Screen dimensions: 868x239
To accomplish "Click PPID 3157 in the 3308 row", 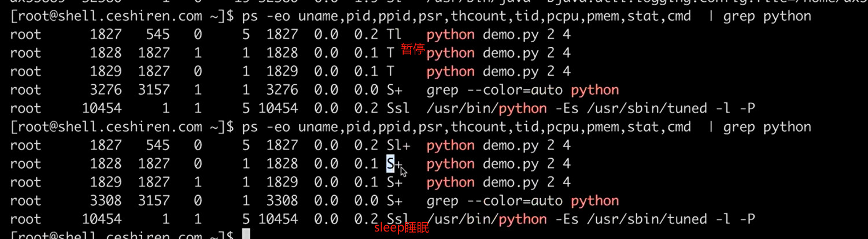I will (x=154, y=201).
